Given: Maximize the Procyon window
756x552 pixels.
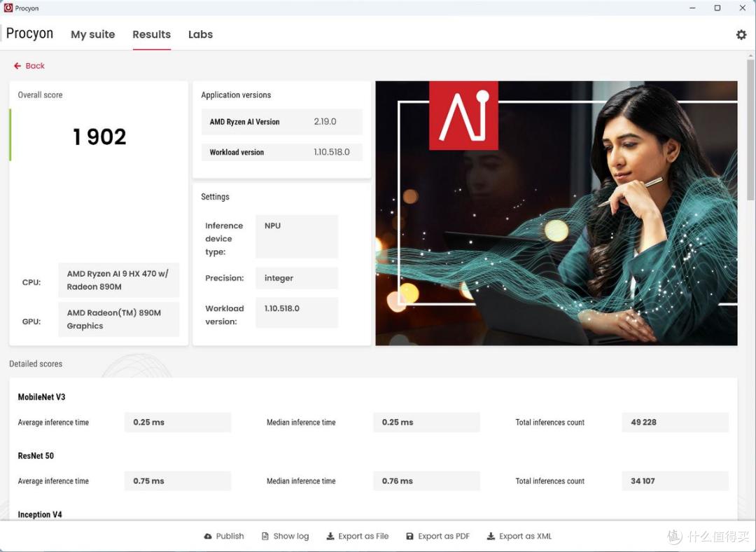Looking at the screenshot, I should 717,8.
